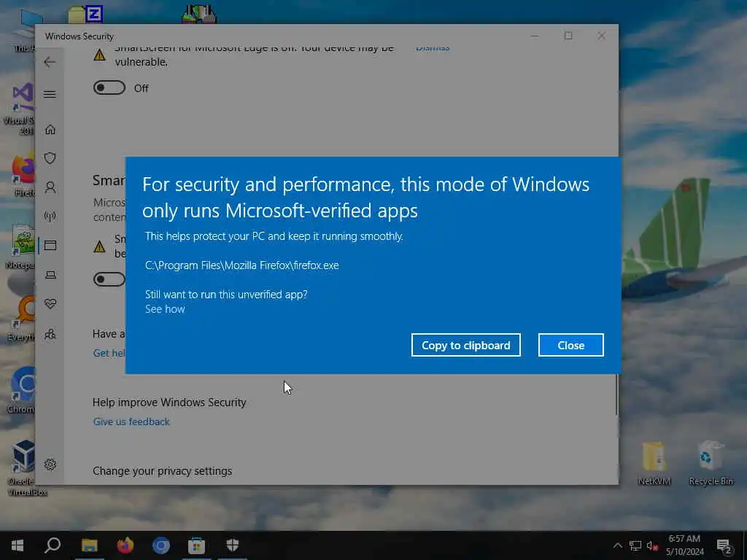
Task: Click Change your privacy settings heading
Action: (x=163, y=471)
